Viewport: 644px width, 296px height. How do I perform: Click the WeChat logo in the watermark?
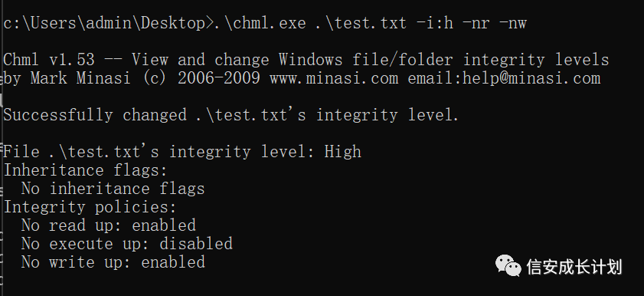pyautogui.click(x=508, y=265)
